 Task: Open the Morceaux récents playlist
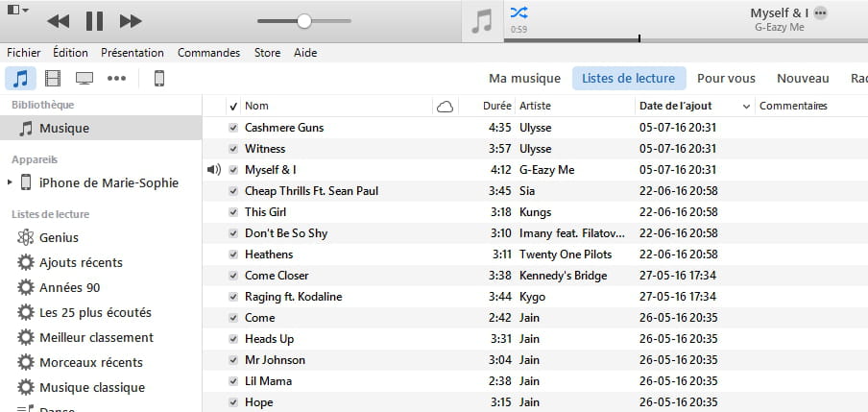[91, 362]
